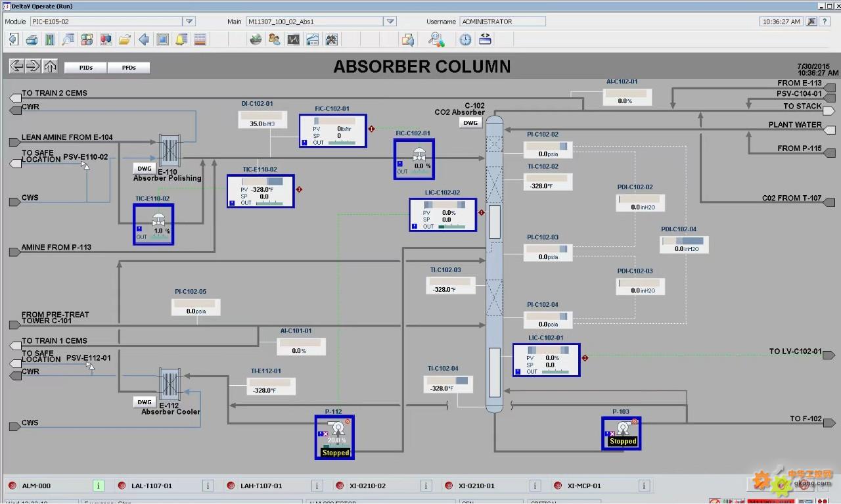Click the Main field M11307_100_02_Abs1

[x=315, y=21]
